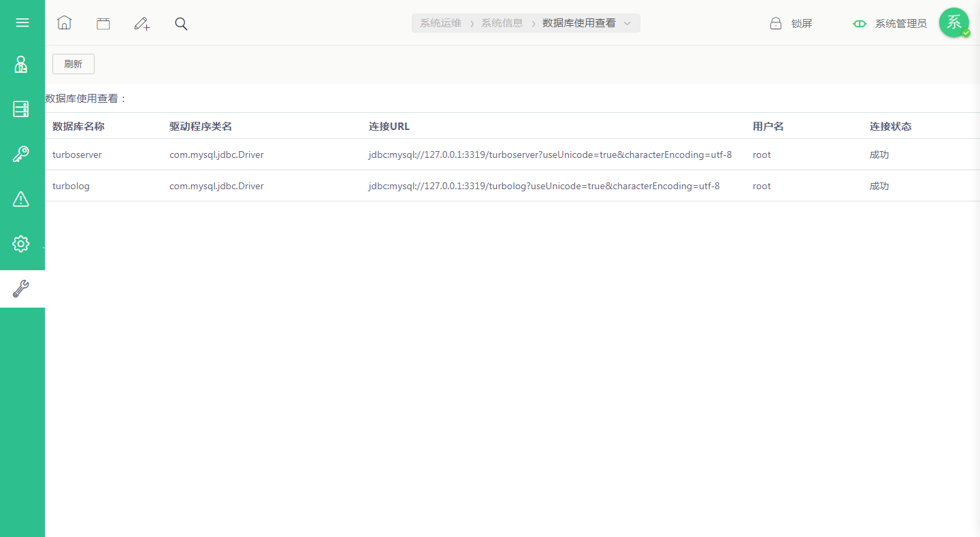Screen dimensions: 980x537
Task: Toggle the eye icon beside 系统管理员
Action: point(860,24)
